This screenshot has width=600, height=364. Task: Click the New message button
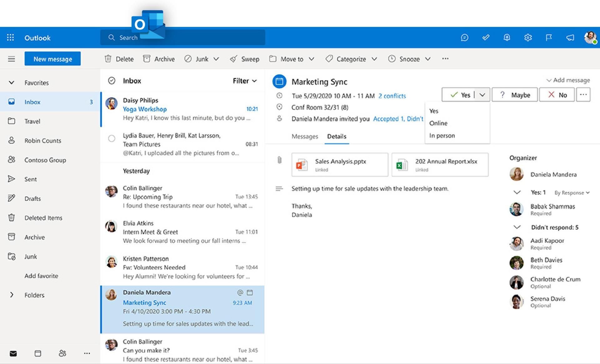[52, 59]
